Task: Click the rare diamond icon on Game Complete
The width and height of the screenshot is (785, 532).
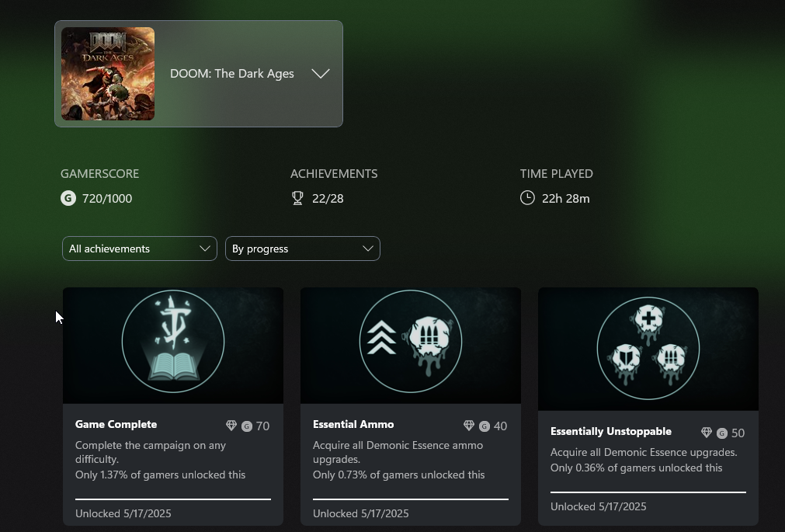Action: coord(231,426)
